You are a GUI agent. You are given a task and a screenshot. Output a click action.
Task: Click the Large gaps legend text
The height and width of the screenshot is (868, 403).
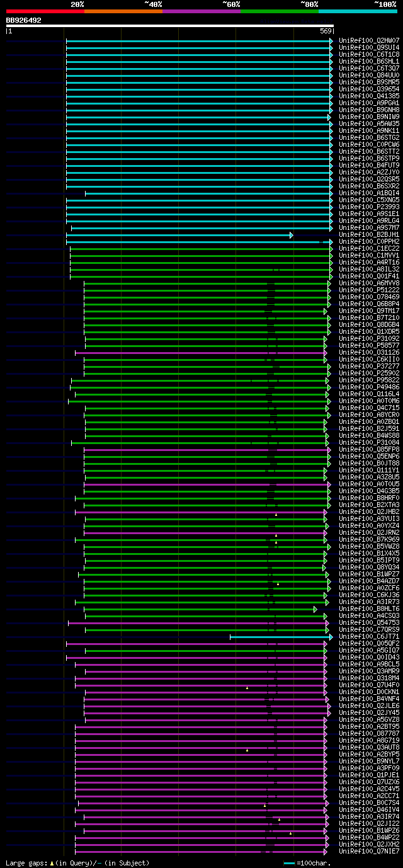[77, 863]
